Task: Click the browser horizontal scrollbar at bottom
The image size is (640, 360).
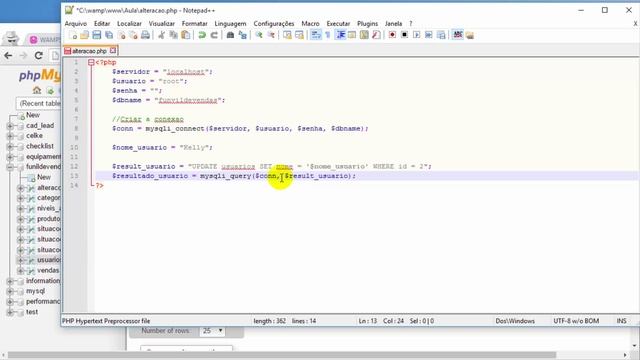Action: click(x=282, y=355)
